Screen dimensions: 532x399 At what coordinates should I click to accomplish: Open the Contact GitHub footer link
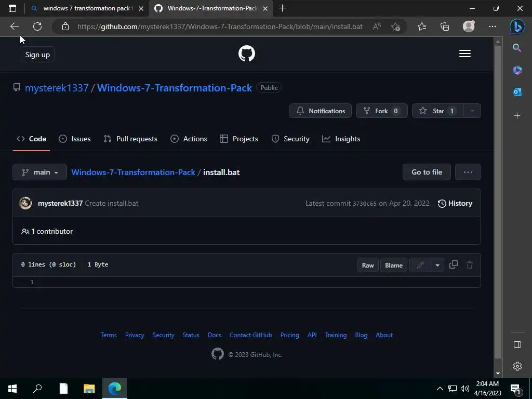pyautogui.click(x=250, y=335)
